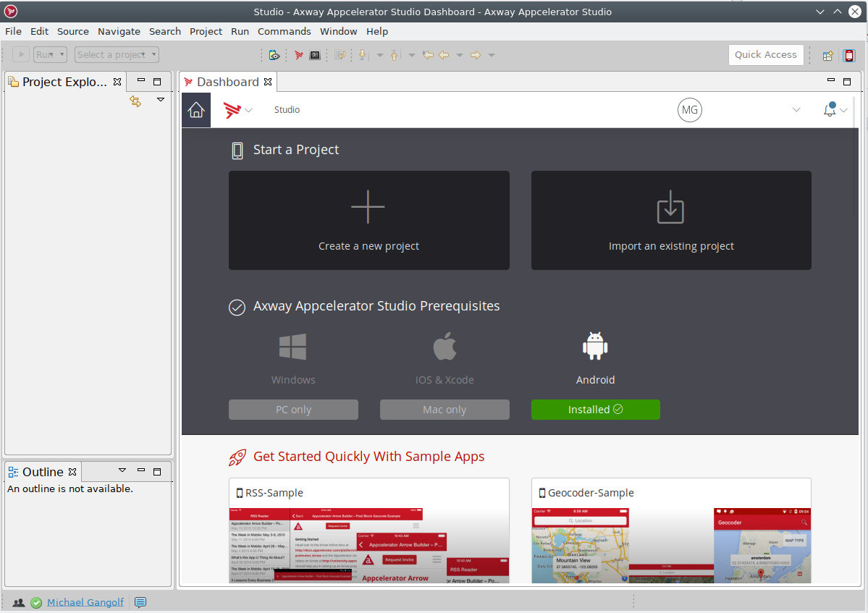Click 'Import an existing project' tile
Screen dimensions: 868x613
click(x=672, y=220)
